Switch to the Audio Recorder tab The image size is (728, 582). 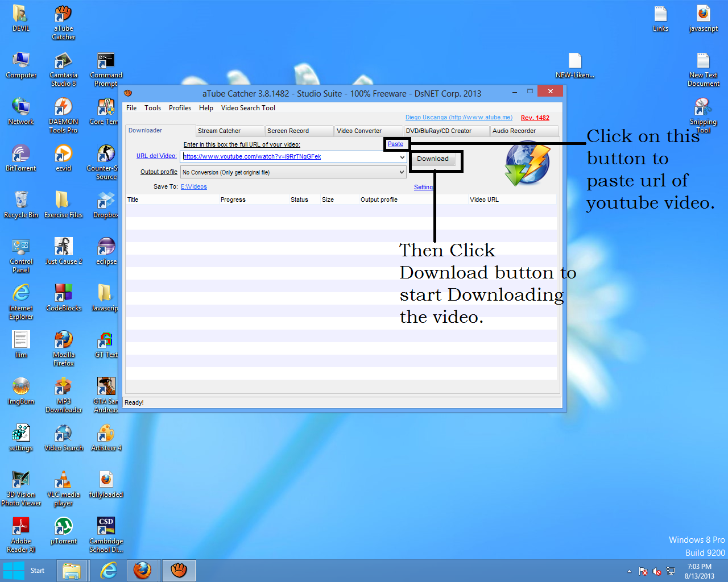tap(524, 131)
